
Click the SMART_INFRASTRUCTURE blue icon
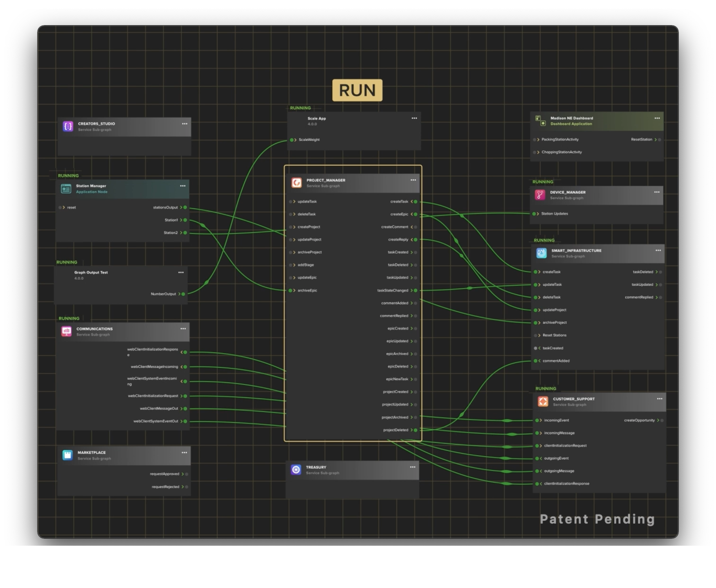click(541, 253)
